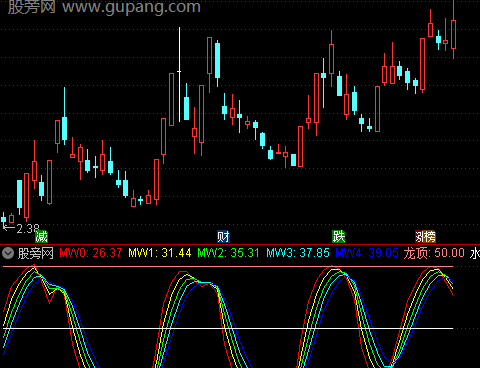
Task: Click the green 跌 marker icon
Action: coord(339,237)
